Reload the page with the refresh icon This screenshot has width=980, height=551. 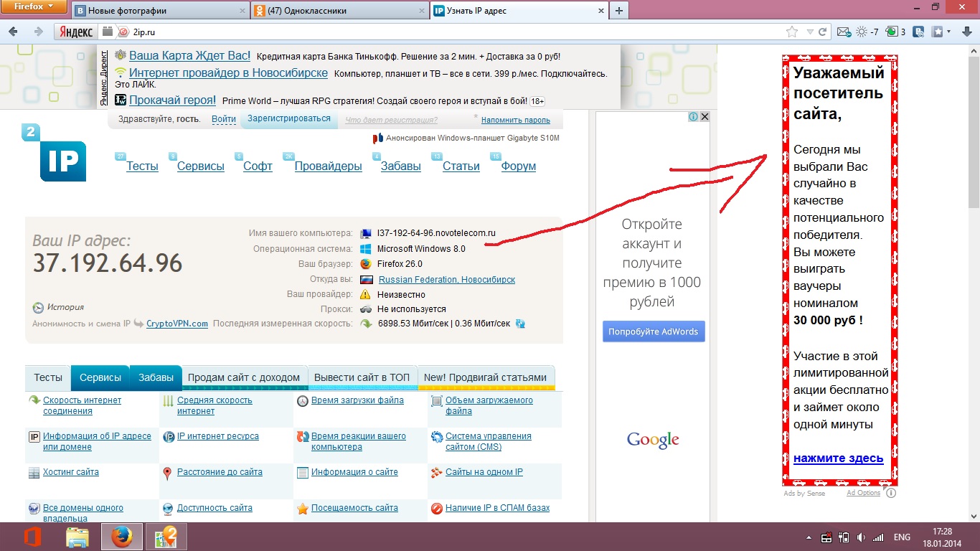(823, 32)
